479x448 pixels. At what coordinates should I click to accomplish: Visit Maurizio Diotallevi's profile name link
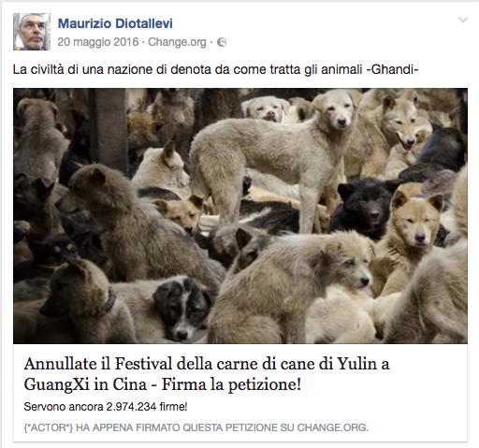pyautogui.click(x=115, y=23)
